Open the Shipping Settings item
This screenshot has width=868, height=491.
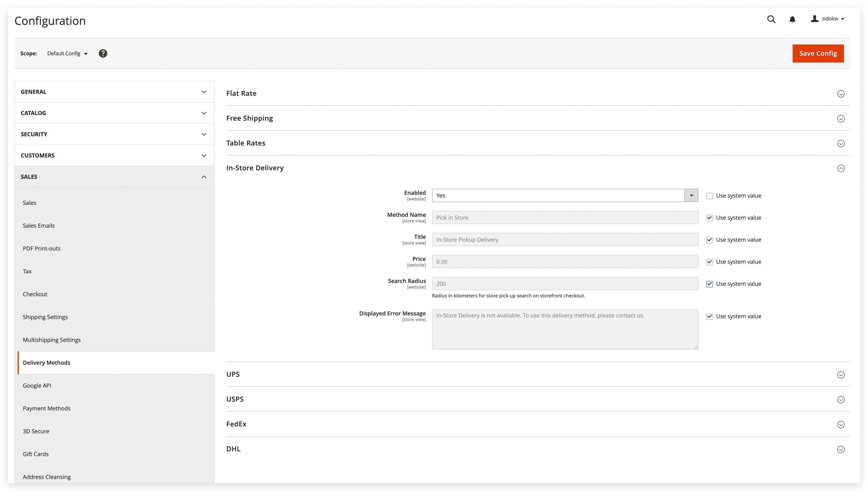(x=45, y=317)
